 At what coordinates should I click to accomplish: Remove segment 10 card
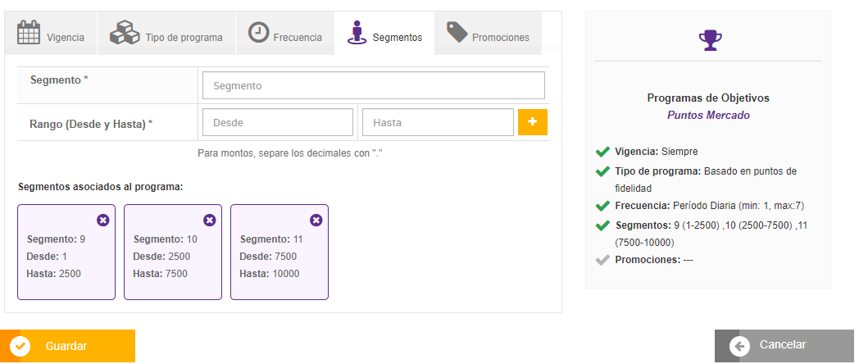coord(209,220)
